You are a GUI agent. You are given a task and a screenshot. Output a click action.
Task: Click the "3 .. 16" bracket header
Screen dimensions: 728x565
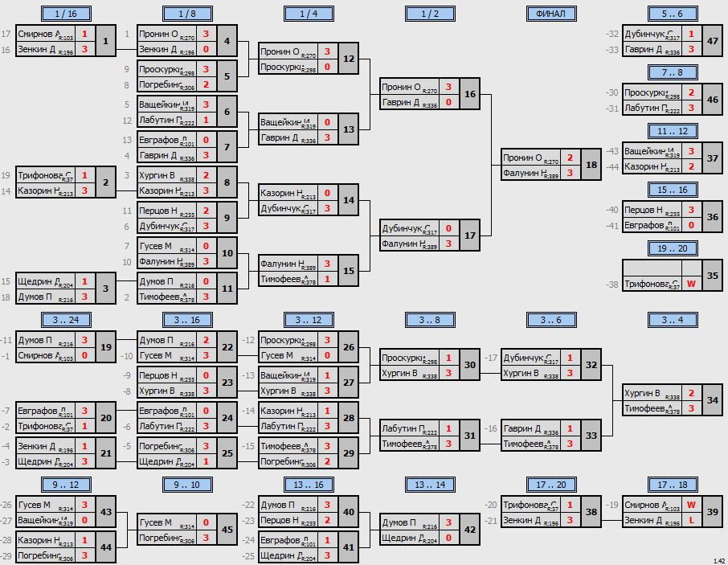coord(187,320)
